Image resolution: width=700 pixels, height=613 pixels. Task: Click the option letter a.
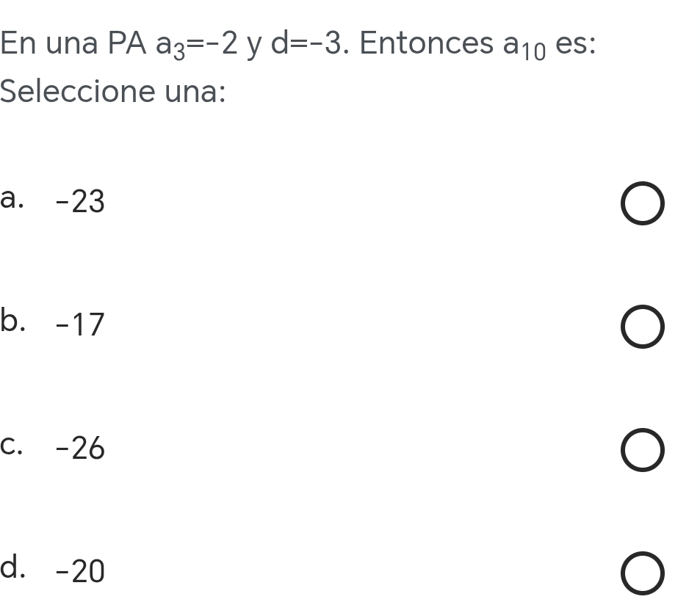tap(12, 200)
